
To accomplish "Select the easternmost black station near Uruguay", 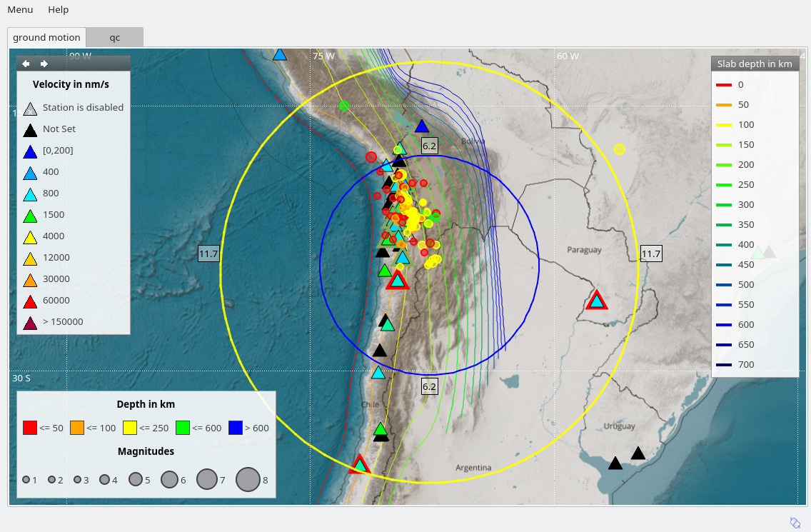I will pos(638,453).
